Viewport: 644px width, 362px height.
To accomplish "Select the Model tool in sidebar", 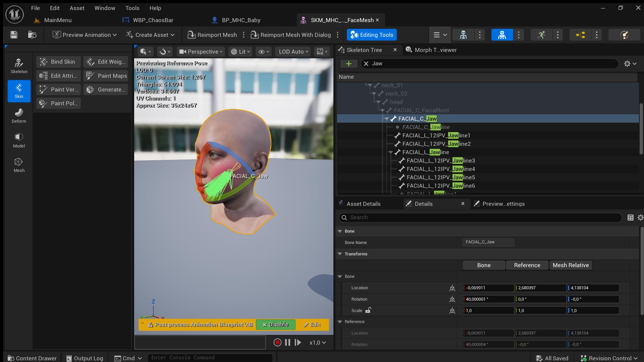I will [x=19, y=140].
